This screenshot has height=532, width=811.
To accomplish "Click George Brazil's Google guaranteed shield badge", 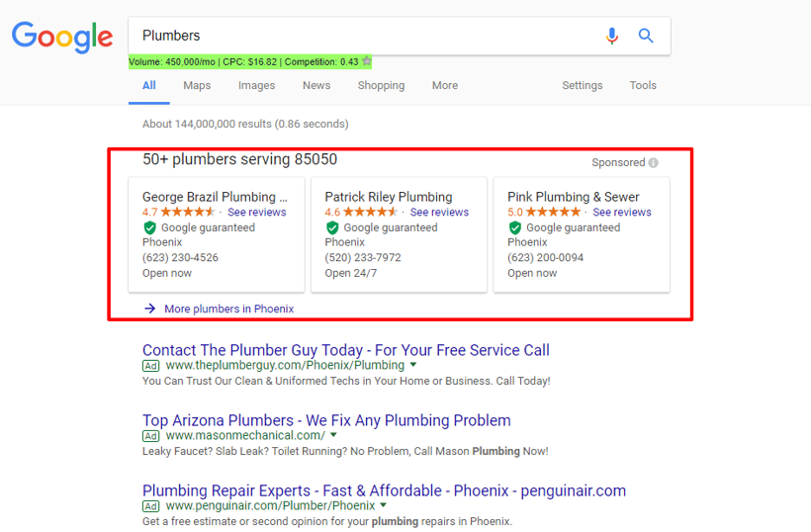I will [x=150, y=227].
